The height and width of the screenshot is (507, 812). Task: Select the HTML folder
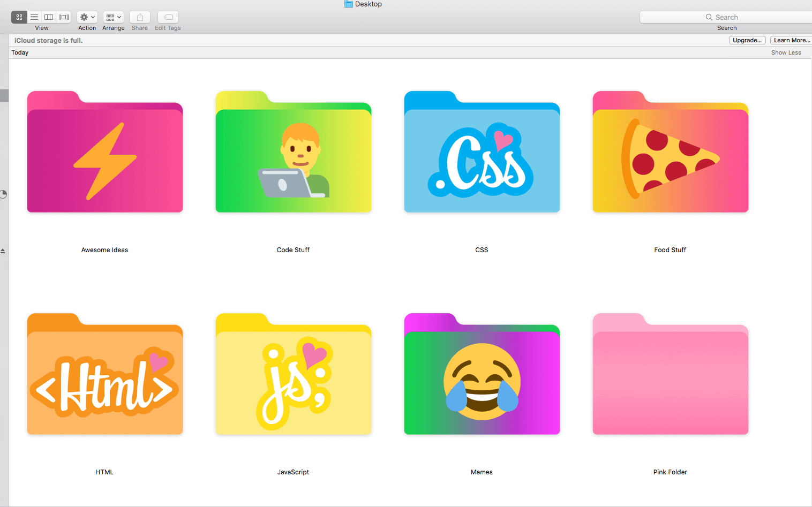104,374
